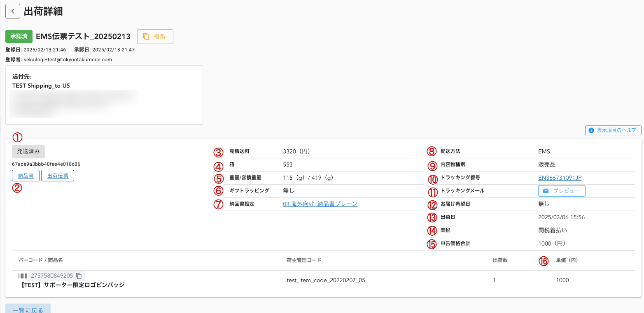Click the barcode symbol icon beside 2757580849205
The image size is (644, 313).
23,276
